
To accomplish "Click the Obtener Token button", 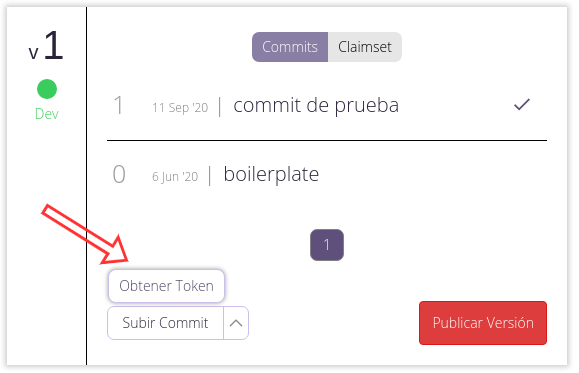I will coord(167,286).
